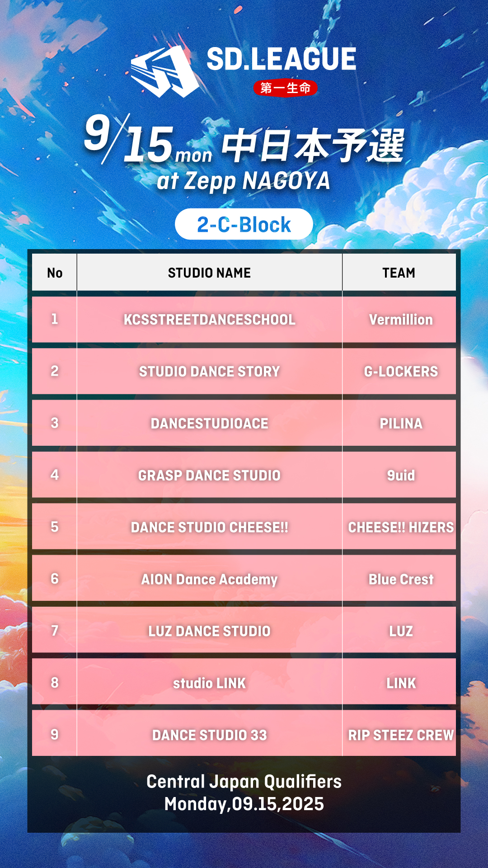Click the Blue Crest team name
This screenshot has width=488, height=868.
[401, 579]
